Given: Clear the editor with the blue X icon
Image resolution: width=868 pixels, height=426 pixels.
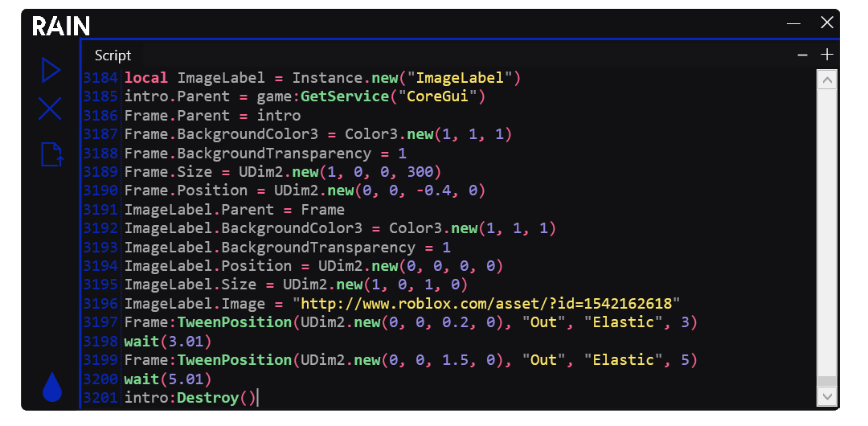Looking at the screenshot, I should point(50,109).
